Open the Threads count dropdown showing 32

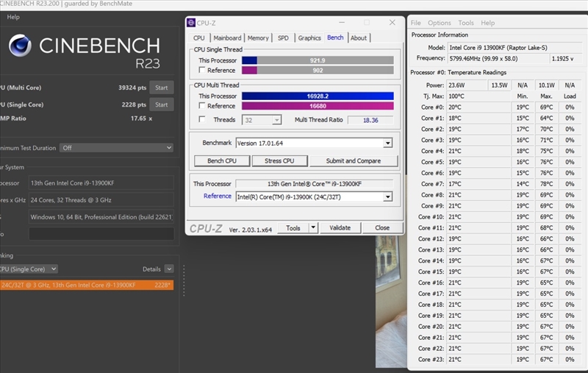coord(262,120)
